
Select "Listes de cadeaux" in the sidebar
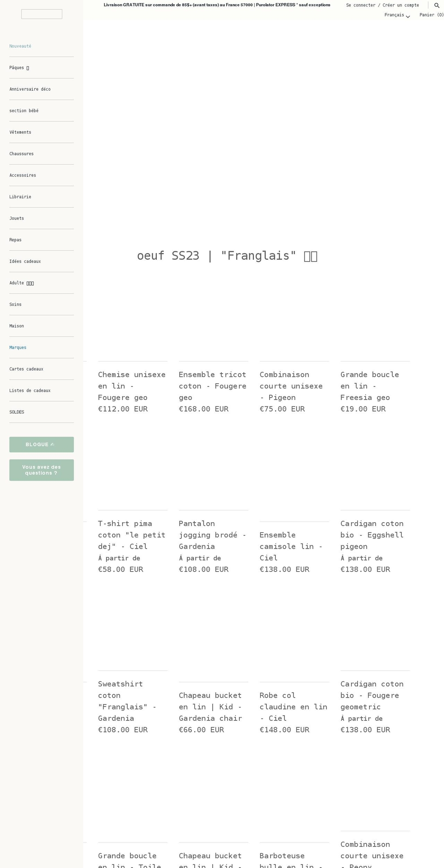click(x=30, y=390)
